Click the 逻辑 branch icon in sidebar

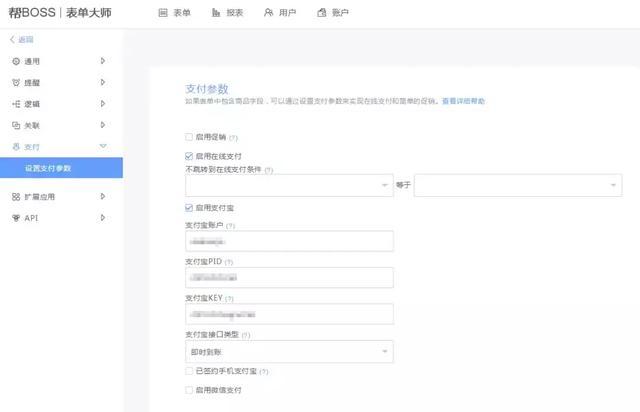(16, 104)
